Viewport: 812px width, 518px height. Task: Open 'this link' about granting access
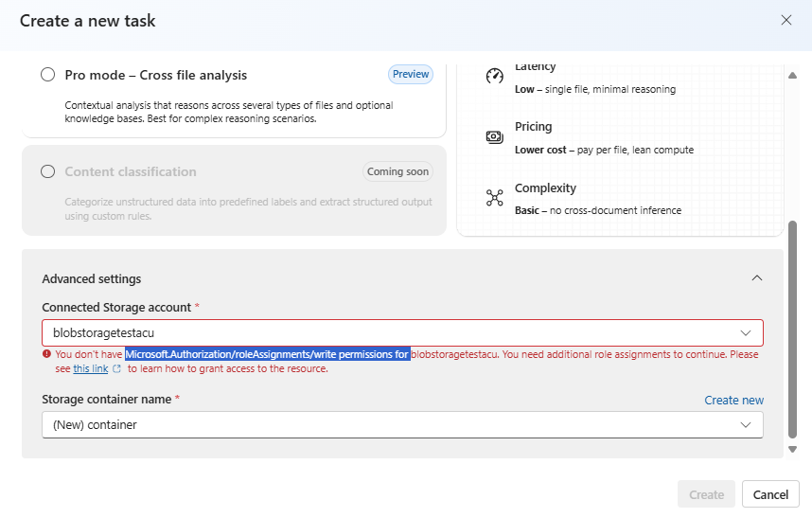(91, 368)
